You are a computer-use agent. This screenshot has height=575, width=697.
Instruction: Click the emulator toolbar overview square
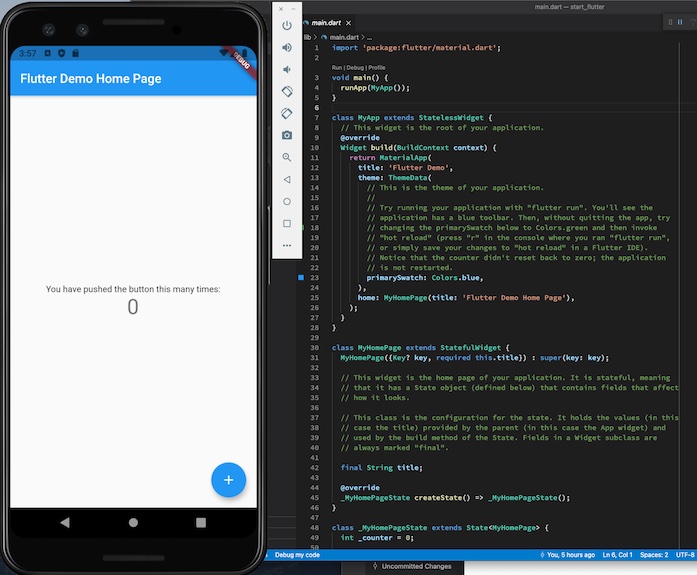287,224
